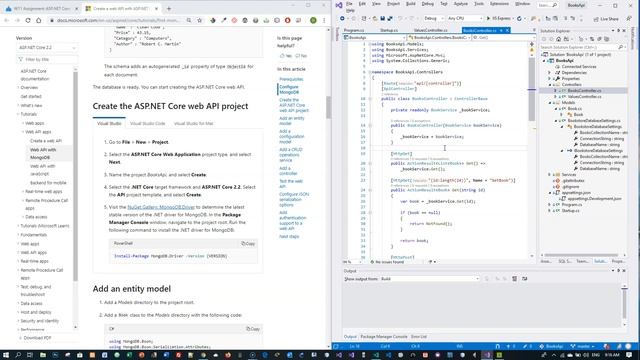Select the Visual Studio Code docs tab
This screenshot has height=360, width=640.
(148, 123)
